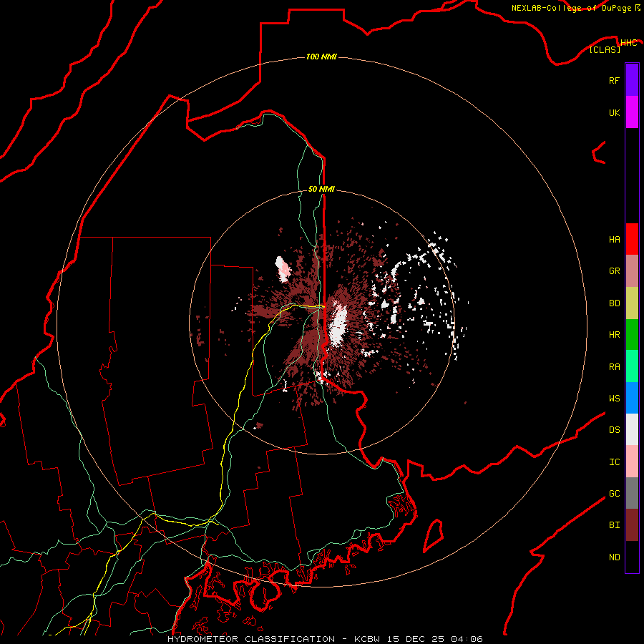644x644 pixels.
Task: Click the 'HHC' product code text
Action: click(628, 43)
